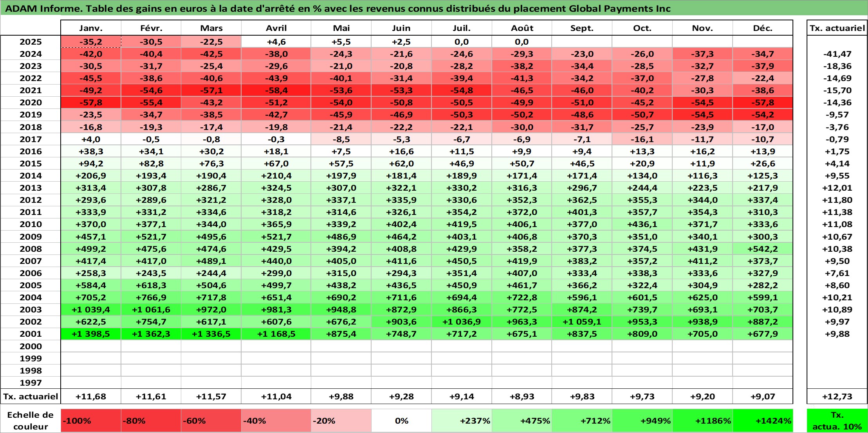Click the +237% light green scale swatch
The image size is (868, 433).
(x=462, y=421)
